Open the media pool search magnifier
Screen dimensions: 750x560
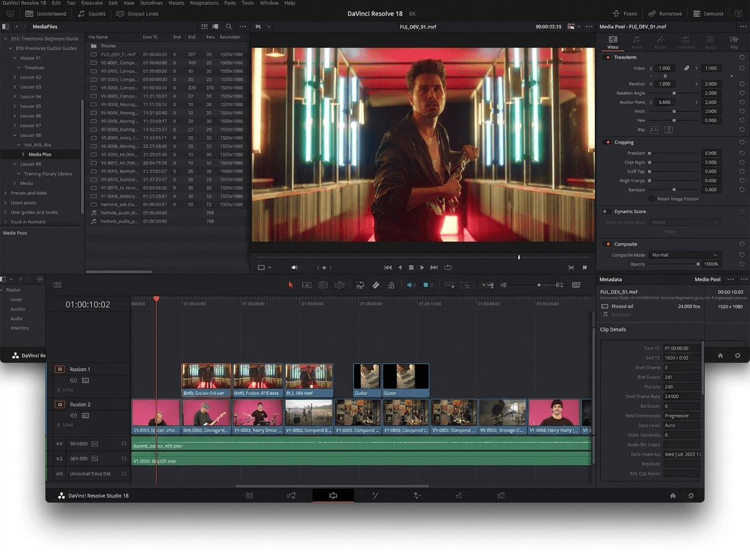(229, 27)
